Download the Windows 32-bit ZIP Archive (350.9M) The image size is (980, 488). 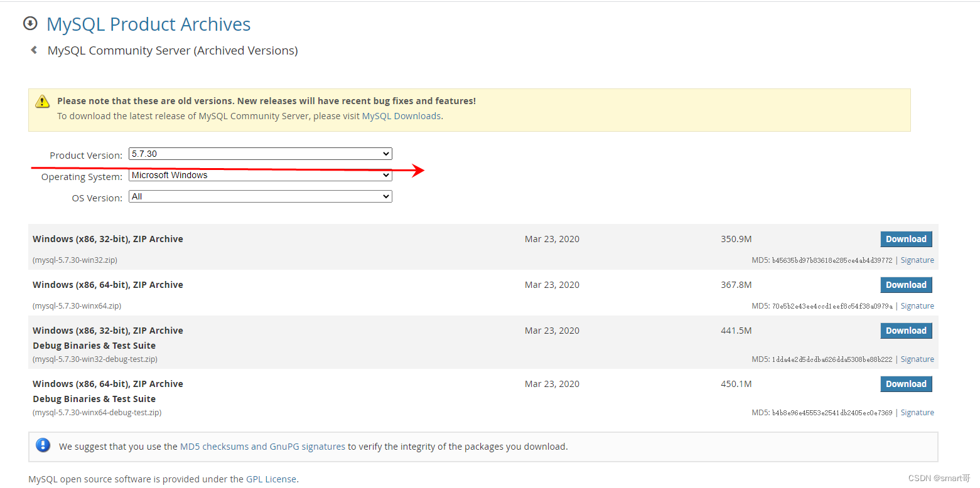pos(906,239)
